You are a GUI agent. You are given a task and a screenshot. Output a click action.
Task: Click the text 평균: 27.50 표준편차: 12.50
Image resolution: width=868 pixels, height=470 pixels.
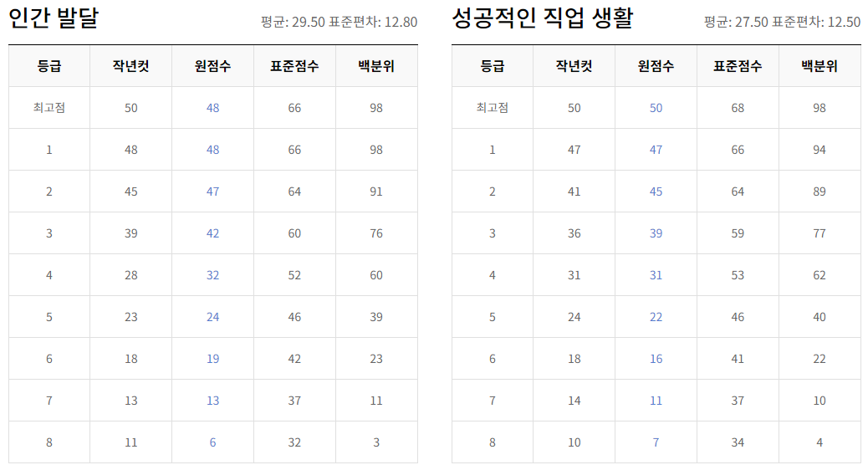pyautogui.click(x=782, y=22)
